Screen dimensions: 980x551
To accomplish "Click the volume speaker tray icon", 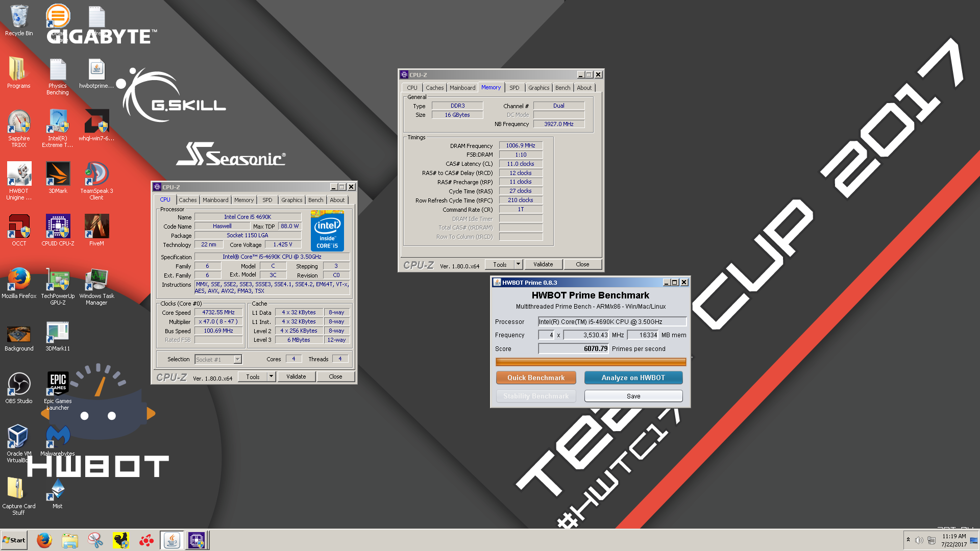I will tap(919, 540).
